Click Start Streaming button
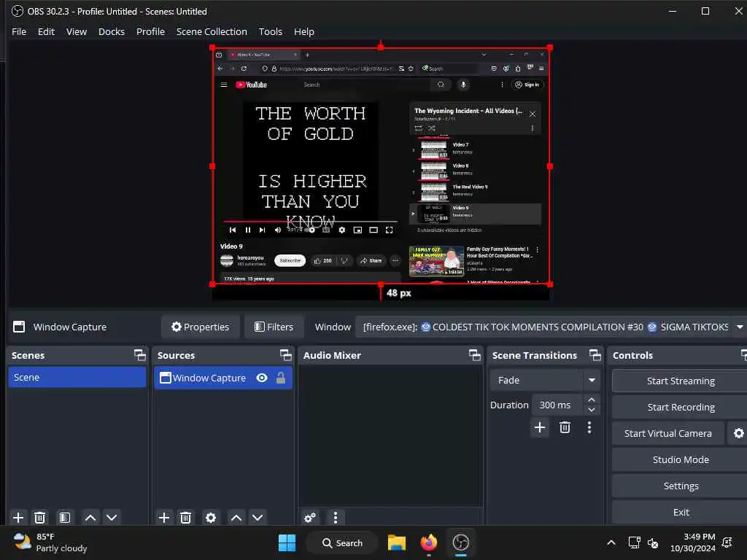747x560 pixels. (x=681, y=381)
